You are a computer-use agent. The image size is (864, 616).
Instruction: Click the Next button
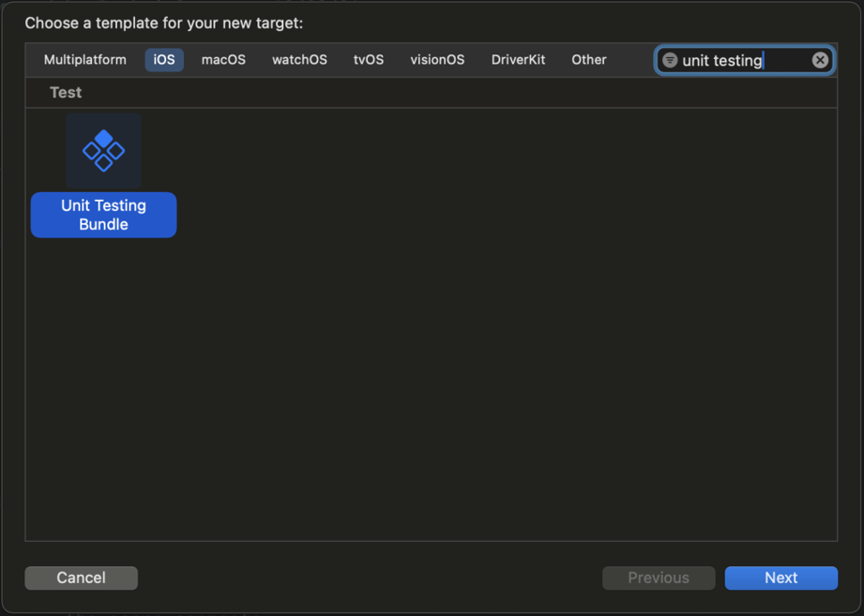point(781,578)
